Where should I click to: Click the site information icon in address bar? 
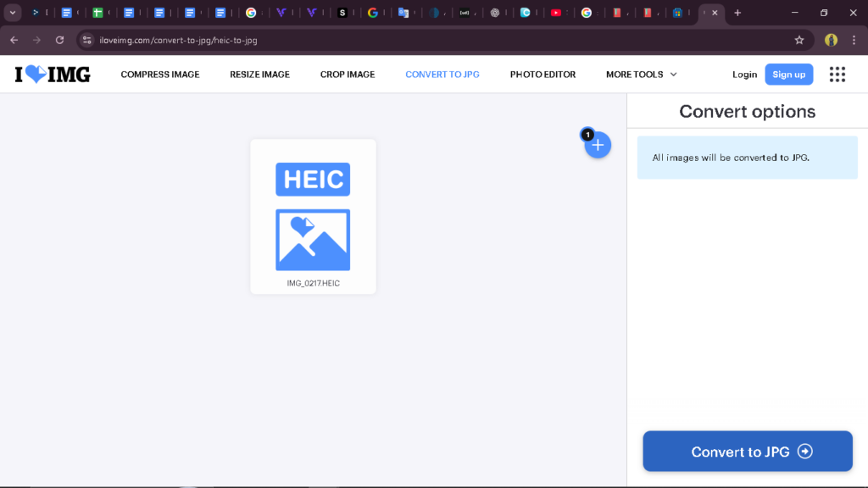pyautogui.click(x=86, y=40)
